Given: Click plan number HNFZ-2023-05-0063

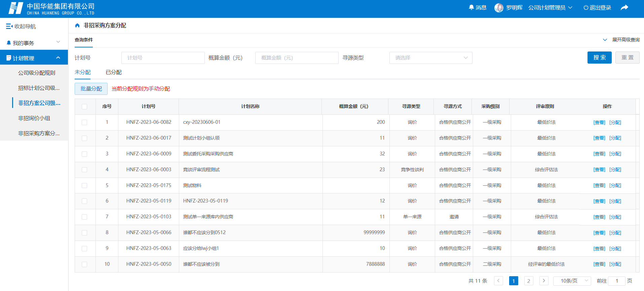Looking at the screenshot, I should coord(149,248).
